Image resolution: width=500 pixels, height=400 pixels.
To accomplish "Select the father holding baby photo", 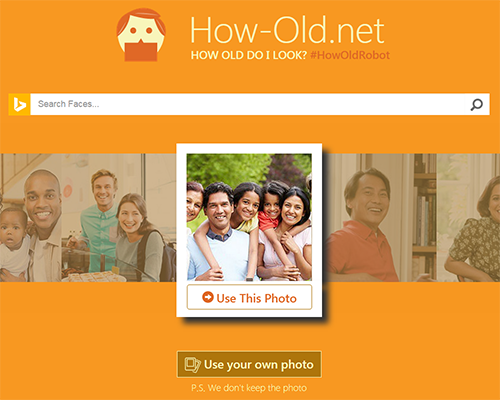I will (31, 218).
